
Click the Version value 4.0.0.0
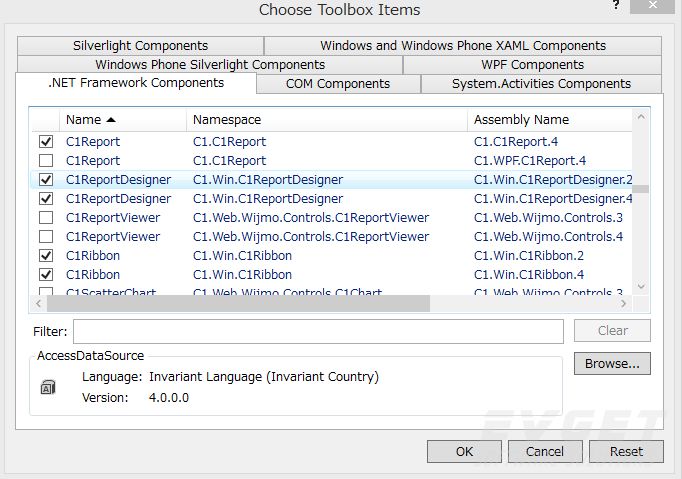tap(169, 398)
